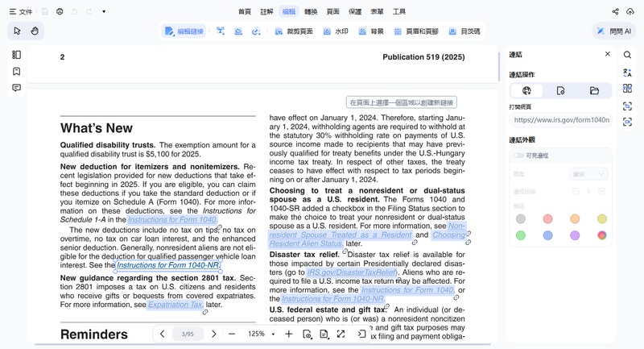Select the hand pan tool
Screen dimensions: 644x349
[x=35, y=31]
